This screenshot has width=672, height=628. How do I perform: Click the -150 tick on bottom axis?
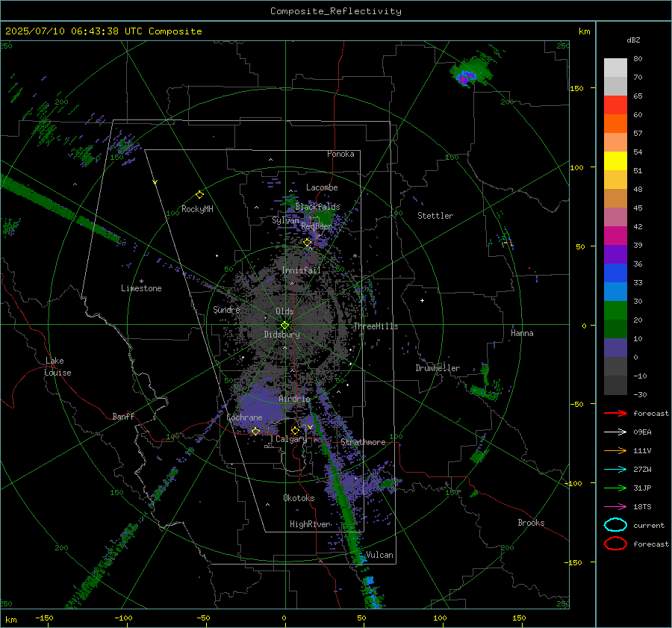coord(44,618)
